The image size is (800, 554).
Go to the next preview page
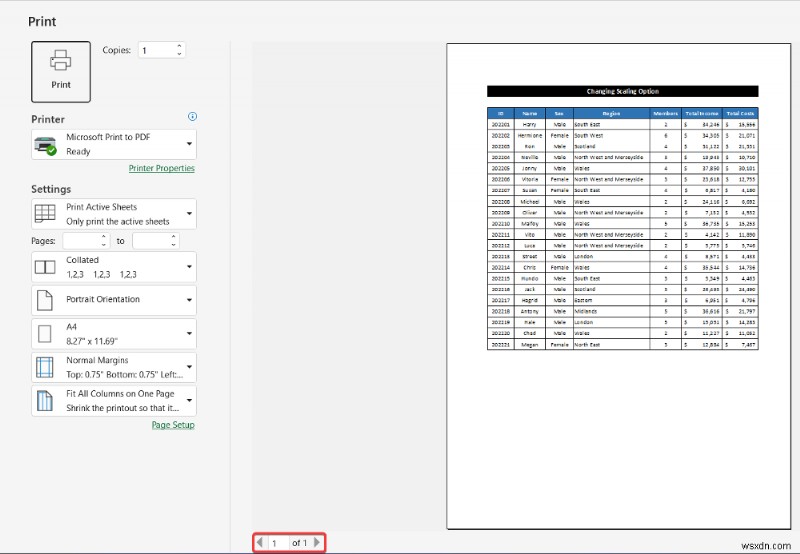[x=317, y=542]
